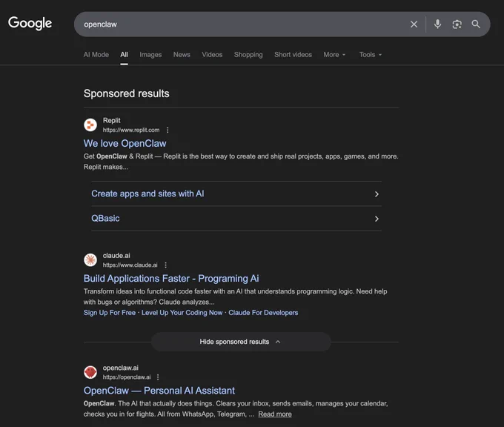
Task: Switch to the Videos tab
Action: (212, 55)
